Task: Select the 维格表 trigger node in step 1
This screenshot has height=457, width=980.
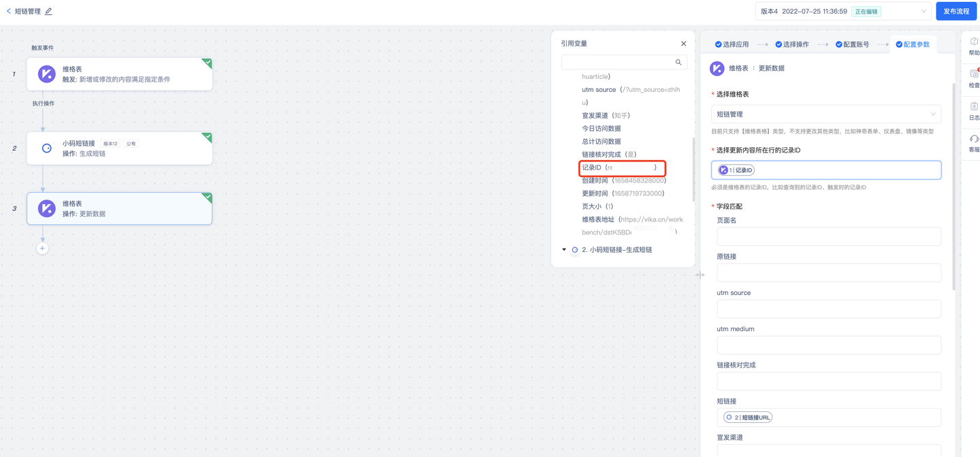Action: pyautogui.click(x=120, y=74)
